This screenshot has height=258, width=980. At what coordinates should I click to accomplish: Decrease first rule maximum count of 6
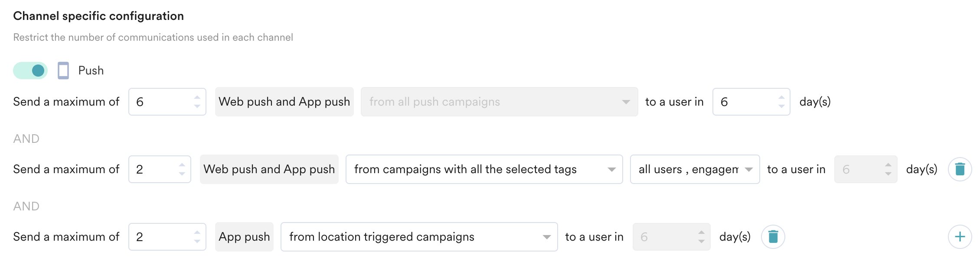click(x=197, y=106)
